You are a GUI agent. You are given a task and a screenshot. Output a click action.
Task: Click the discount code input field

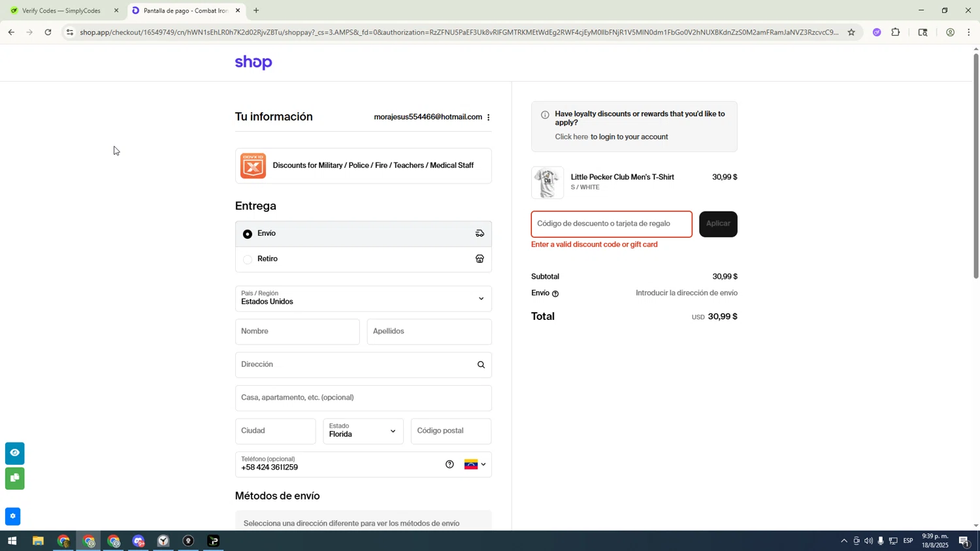pyautogui.click(x=612, y=224)
